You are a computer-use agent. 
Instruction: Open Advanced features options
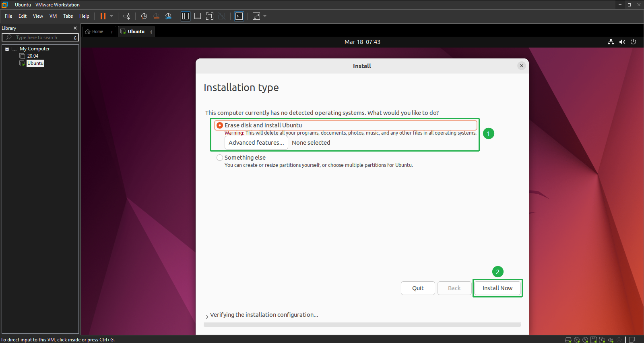click(256, 143)
